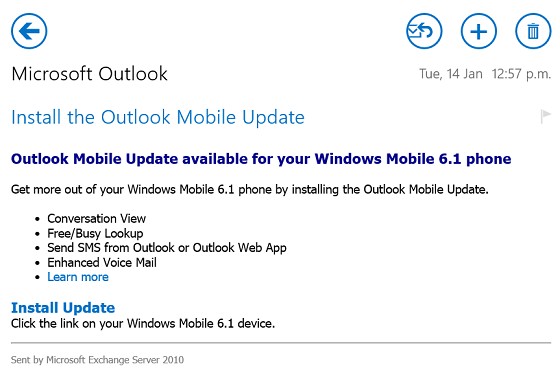The height and width of the screenshot is (373, 560).
Task: Click the Click the link on your device text
Action: tap(143, 323)
